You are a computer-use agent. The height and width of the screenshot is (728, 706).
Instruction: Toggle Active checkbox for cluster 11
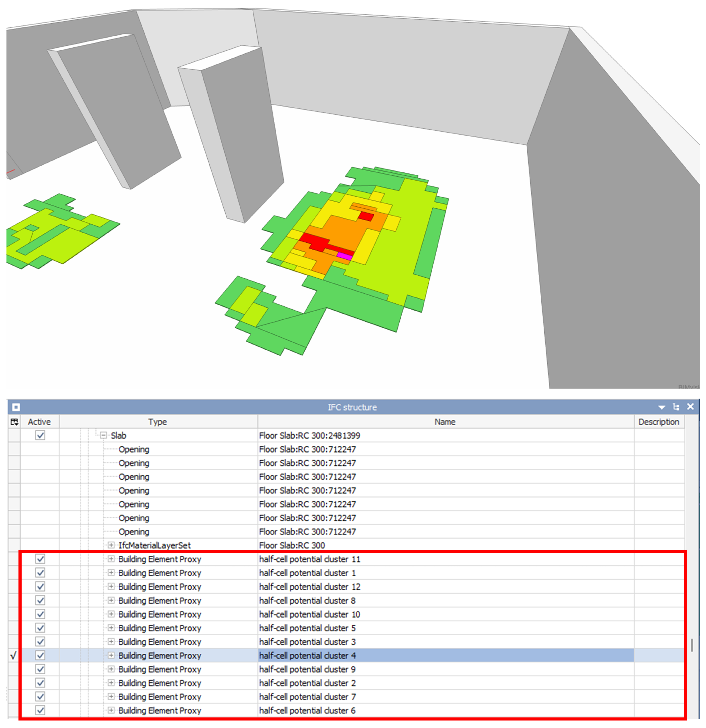point(40,559)
